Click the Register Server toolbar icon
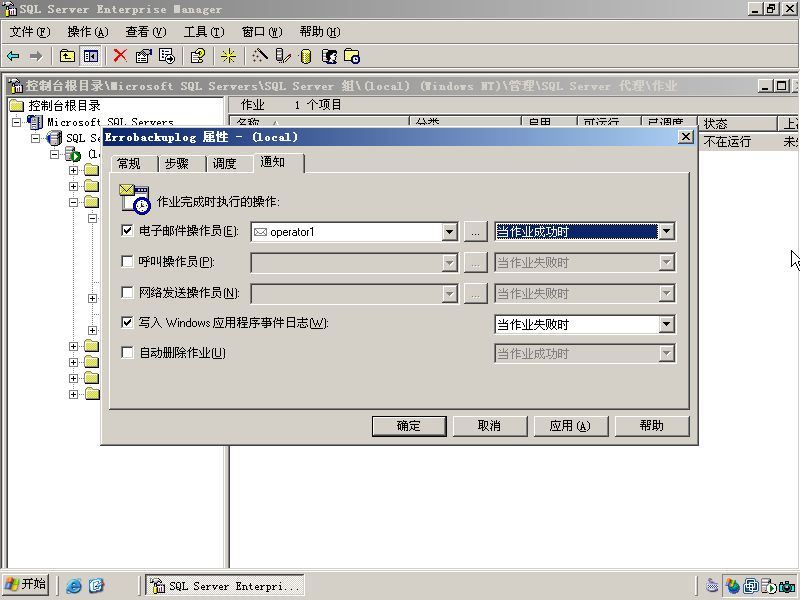This screenshot has height=600, width=800. (283, 56)
